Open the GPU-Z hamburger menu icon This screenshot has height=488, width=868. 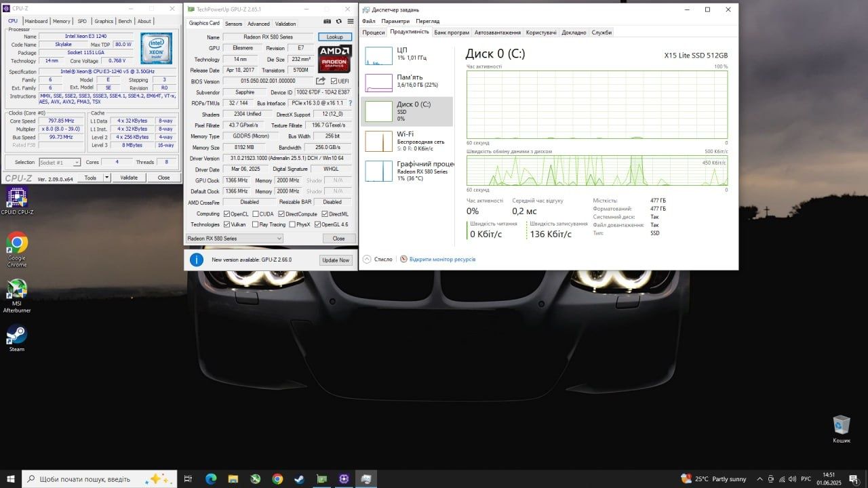click(x=351, y=22)
